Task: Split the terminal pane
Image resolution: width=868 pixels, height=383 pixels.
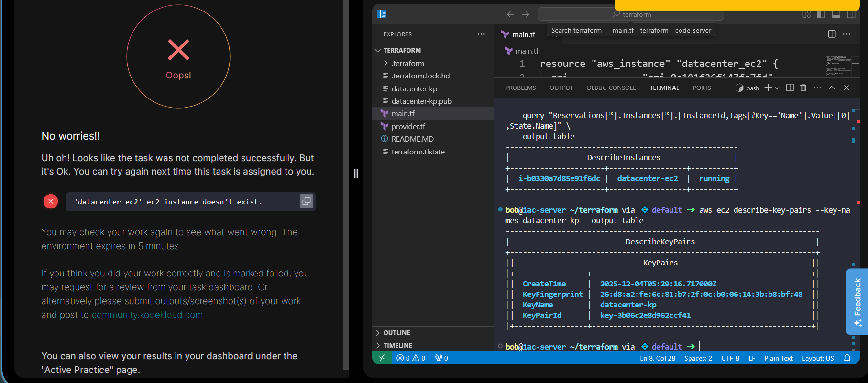Action: point(790,88)
